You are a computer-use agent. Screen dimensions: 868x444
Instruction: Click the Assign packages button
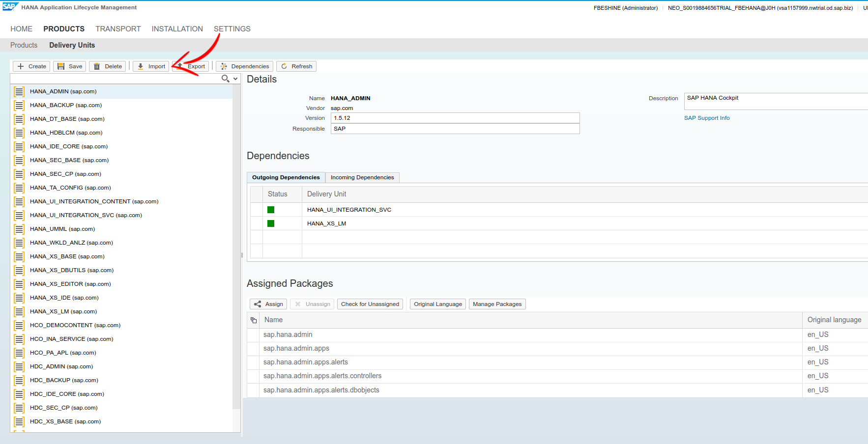coord(268,304)
